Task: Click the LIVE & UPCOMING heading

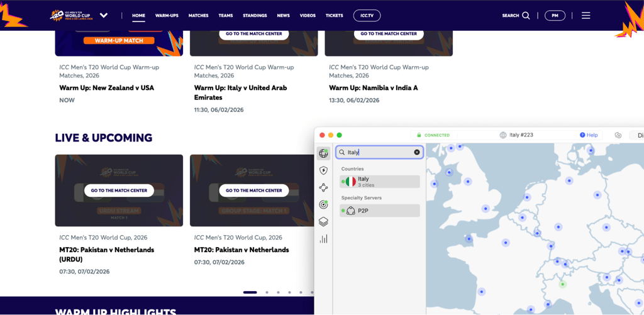Action: click(104, 138)
